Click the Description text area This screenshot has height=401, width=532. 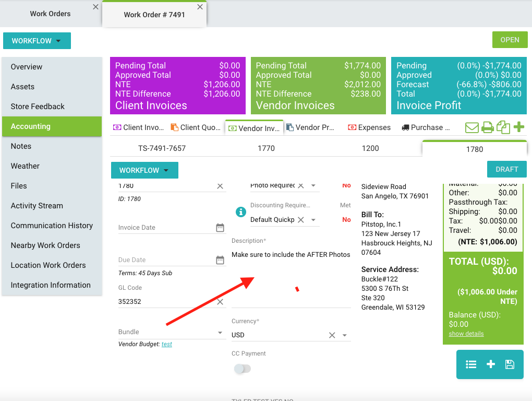[291, 277]
